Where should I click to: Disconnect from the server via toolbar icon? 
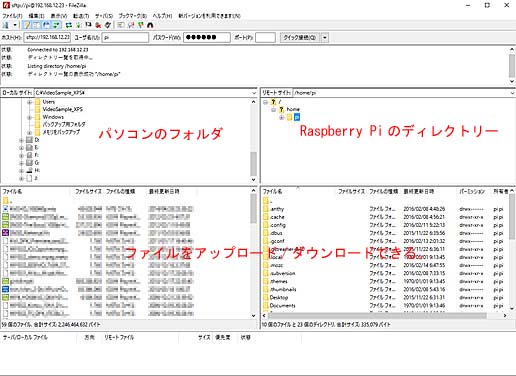98,25
